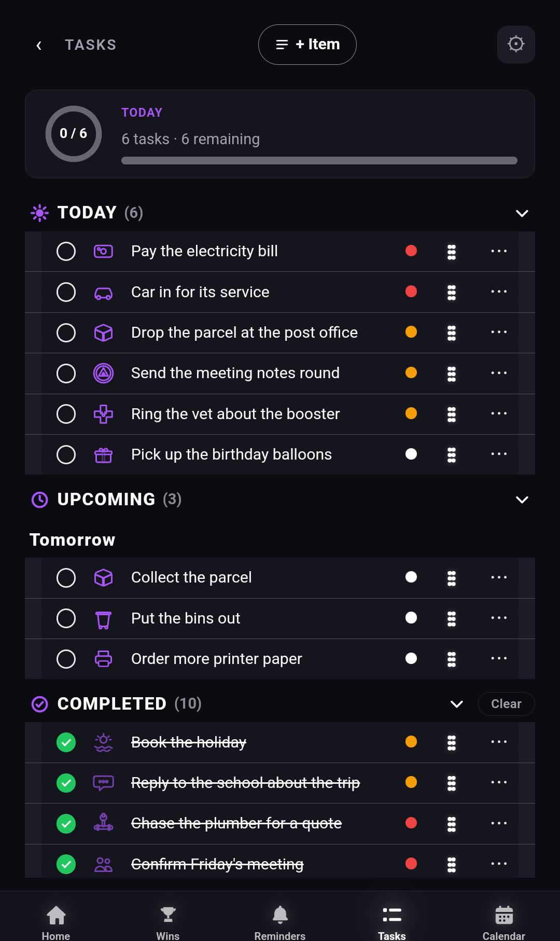Open more options for Car in for its service
This screenshot has width=560, height=941.
coord(499,292)
